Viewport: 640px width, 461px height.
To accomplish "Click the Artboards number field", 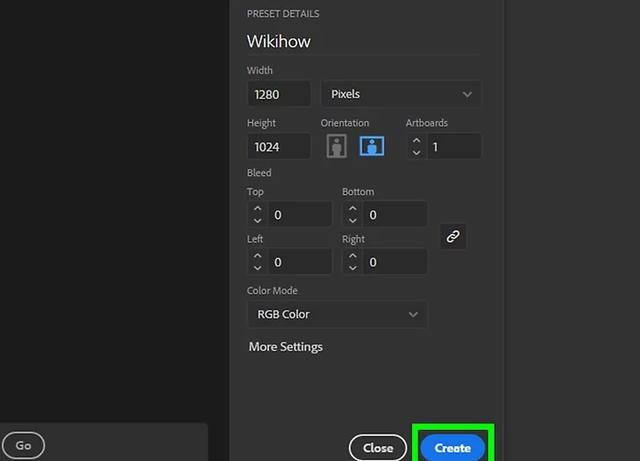I will [453, 147].
